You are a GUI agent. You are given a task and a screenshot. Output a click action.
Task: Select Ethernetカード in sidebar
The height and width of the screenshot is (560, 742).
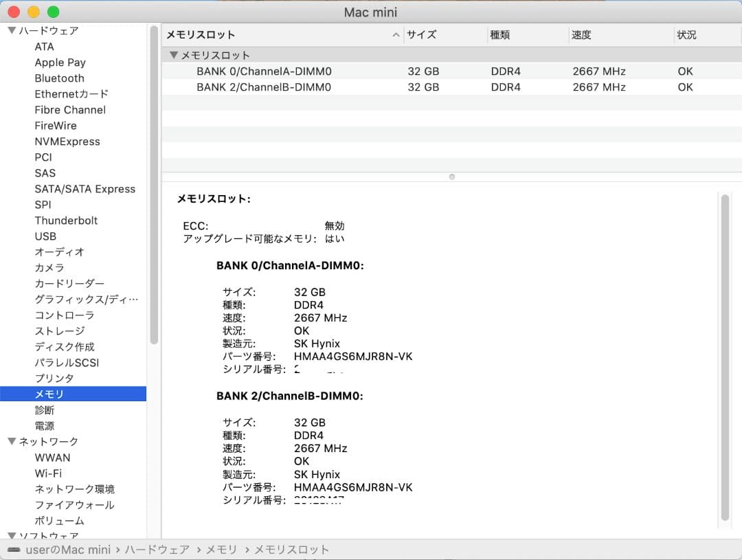(x=71, y=94)
